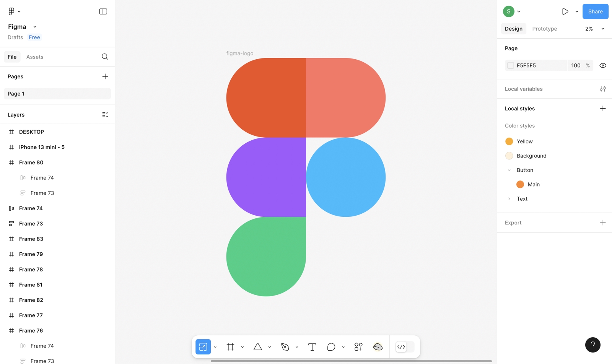Toggle page background visibility eye icon

pos(603,66)
